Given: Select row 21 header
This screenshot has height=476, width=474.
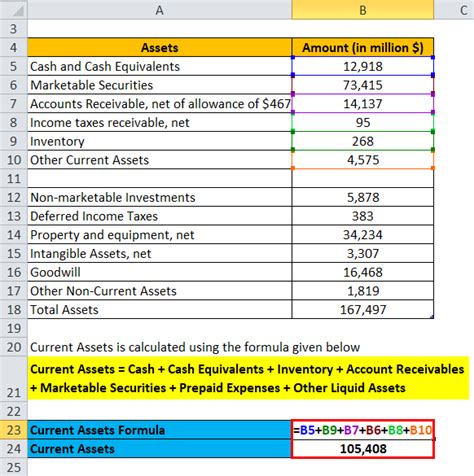Looking at the screenshot, I should click(x=14, y=378).
